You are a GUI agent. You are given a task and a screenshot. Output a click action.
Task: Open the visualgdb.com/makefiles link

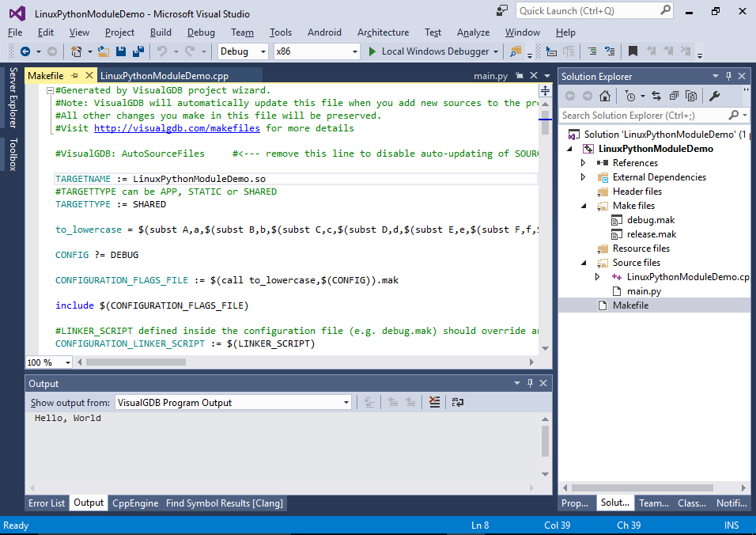177,128
